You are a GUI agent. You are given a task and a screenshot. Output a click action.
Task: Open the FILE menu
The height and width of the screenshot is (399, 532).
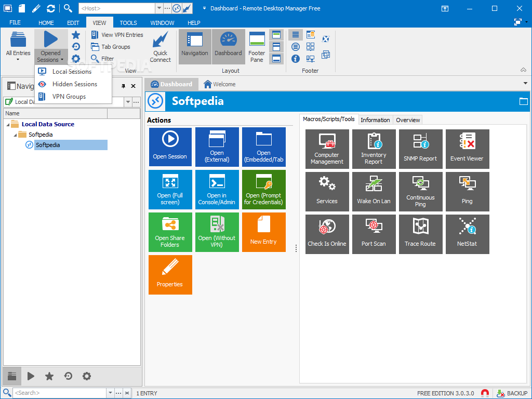pyautogui.click(x=15, y=22)
